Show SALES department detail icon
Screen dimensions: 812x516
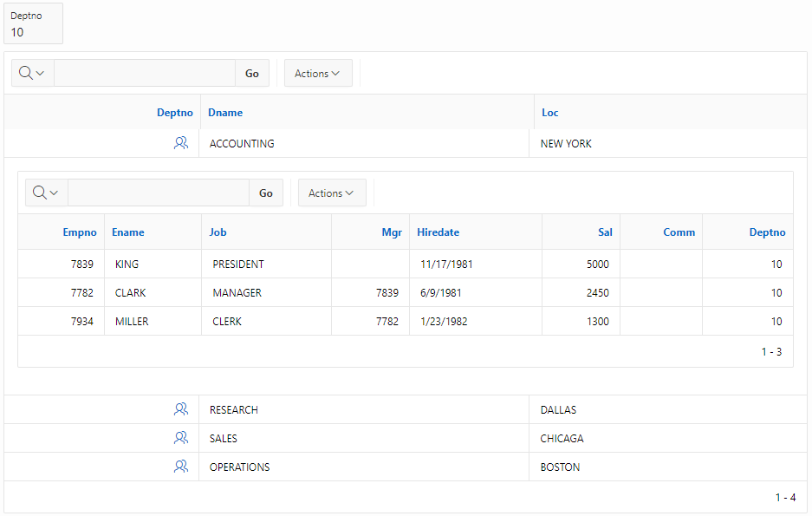[181, 437]
